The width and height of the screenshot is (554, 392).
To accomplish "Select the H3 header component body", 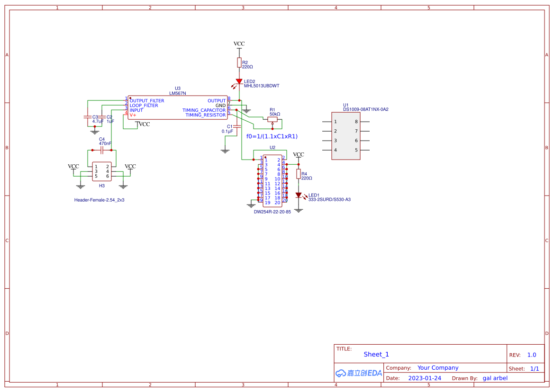I will pyautogui.click(x=102, y=171).
